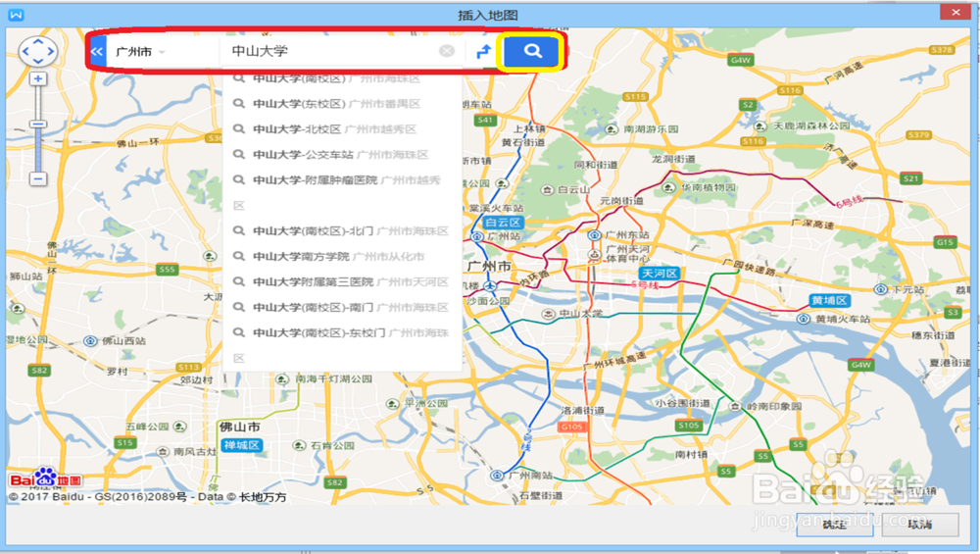The height and width of the screenshot is (554, 980).
Task: Click the 广州天河体育中心 marker
Action: pos(594,255)
